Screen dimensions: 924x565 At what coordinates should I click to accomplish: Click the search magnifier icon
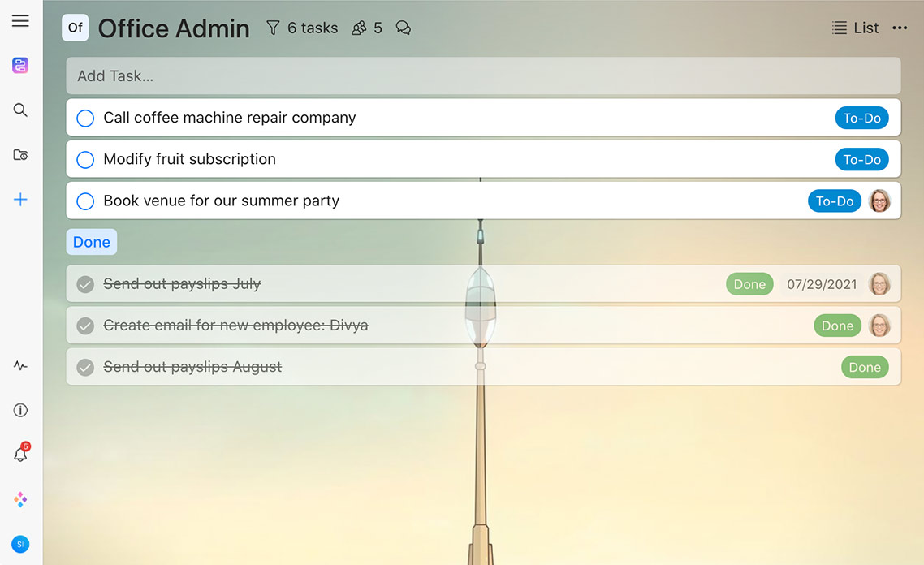click(20, 110)
